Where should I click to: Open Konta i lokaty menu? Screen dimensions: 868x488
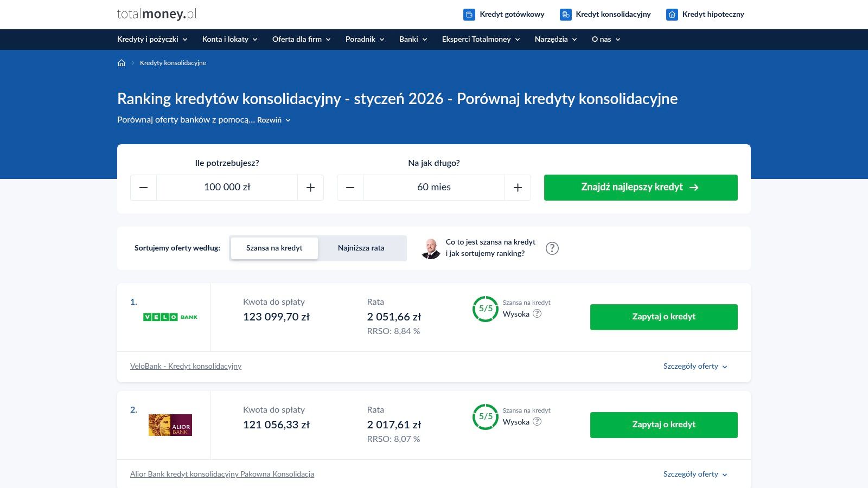[x=230, y=39]
